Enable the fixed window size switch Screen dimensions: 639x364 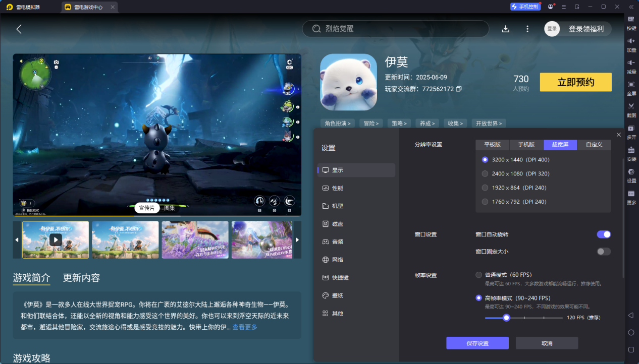604,252
